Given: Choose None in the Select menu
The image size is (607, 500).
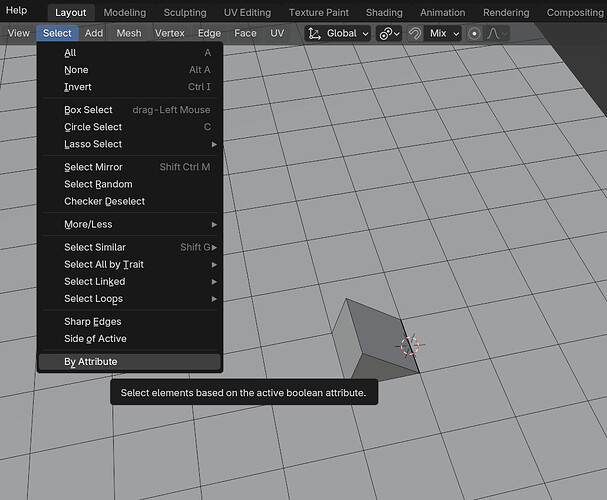Looking at the screenshot, I should pos(130,70).
